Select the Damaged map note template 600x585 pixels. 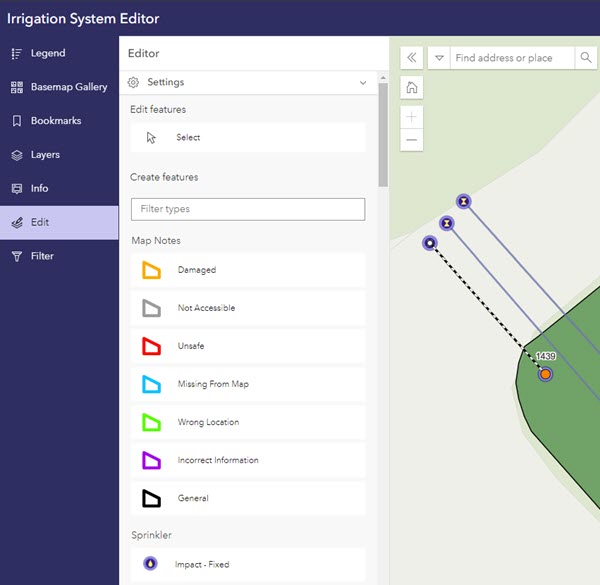pos(247,270)
